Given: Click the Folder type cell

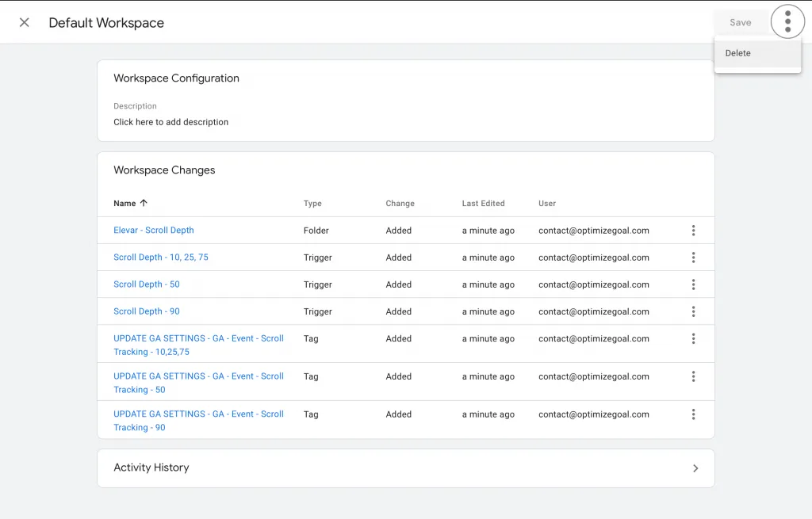Looking at the screenshot, I should pos(316,231).
